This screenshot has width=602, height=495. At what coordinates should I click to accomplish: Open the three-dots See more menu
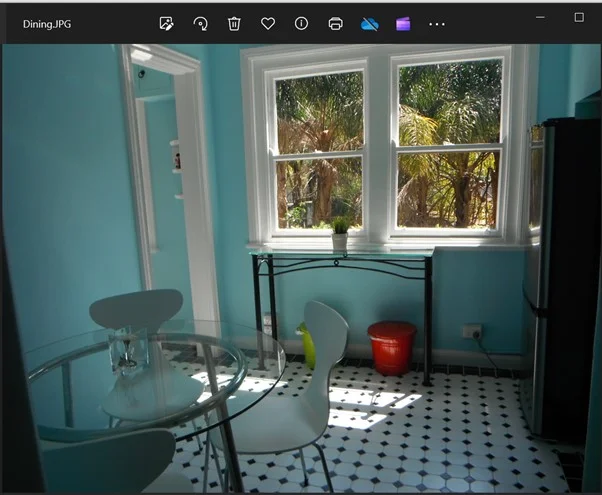(437, 24)
